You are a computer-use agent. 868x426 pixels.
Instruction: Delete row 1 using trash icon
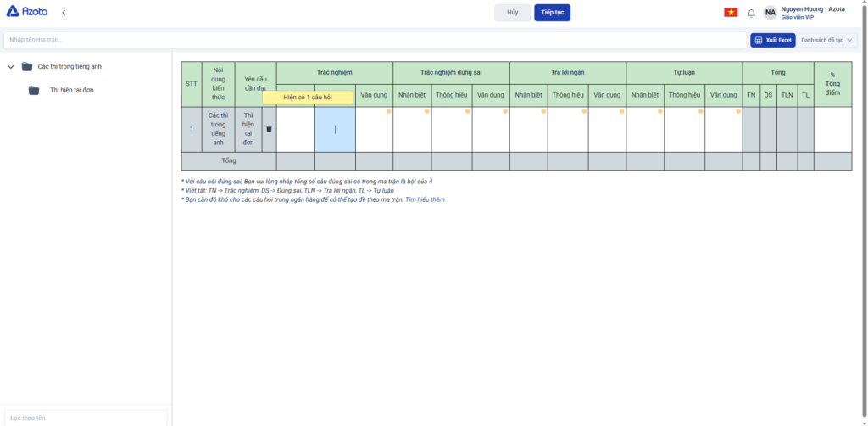270,129
